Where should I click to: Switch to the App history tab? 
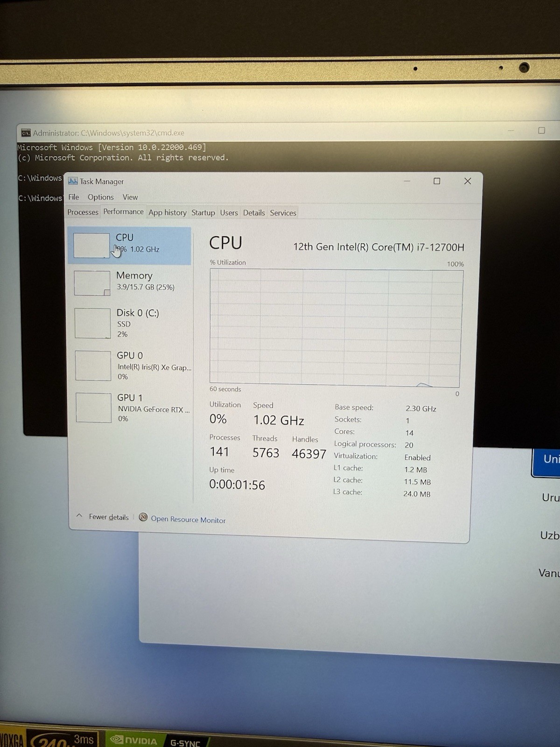(168, 212)
